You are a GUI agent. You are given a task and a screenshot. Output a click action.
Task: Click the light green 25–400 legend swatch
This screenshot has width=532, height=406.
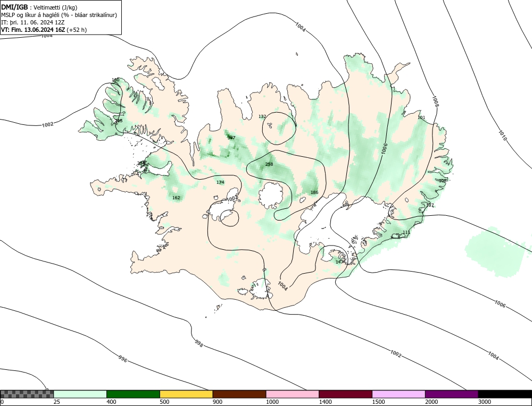[x=80, y=394]
